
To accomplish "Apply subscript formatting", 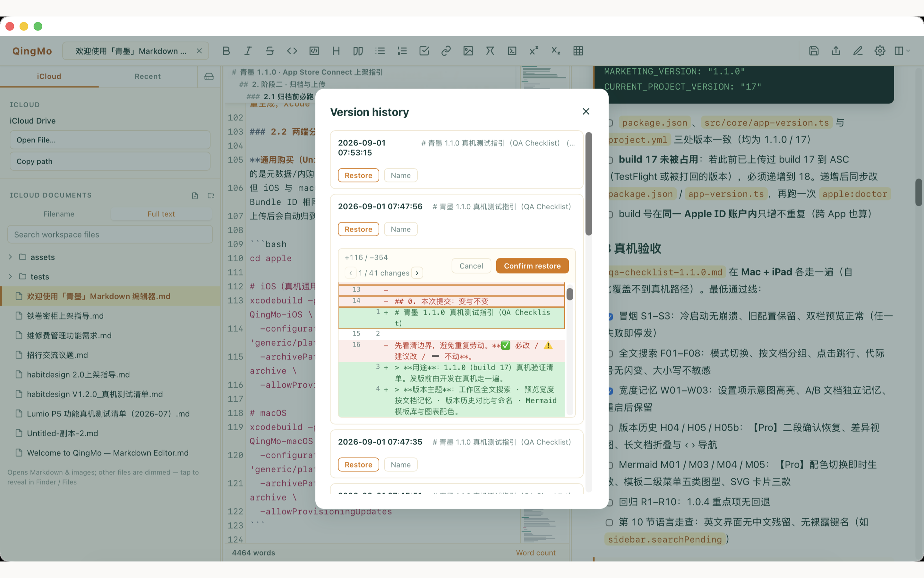I will (x=556, y=51).
